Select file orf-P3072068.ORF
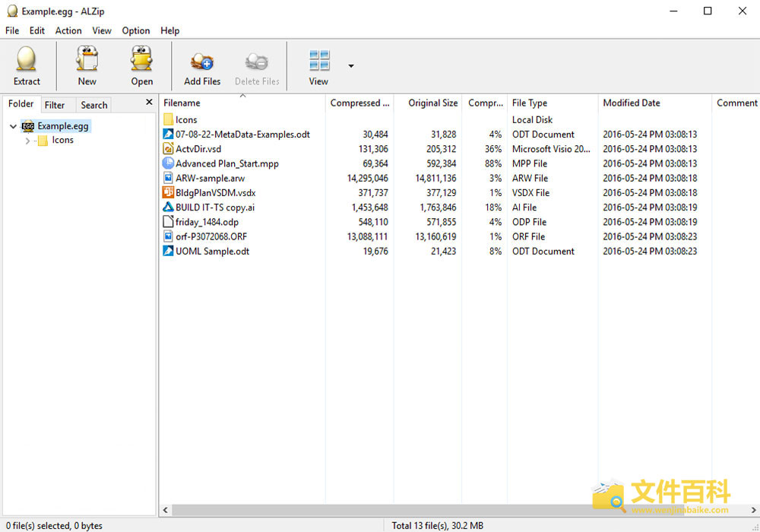This screenshot has width=760, height=532. (211, 236)
